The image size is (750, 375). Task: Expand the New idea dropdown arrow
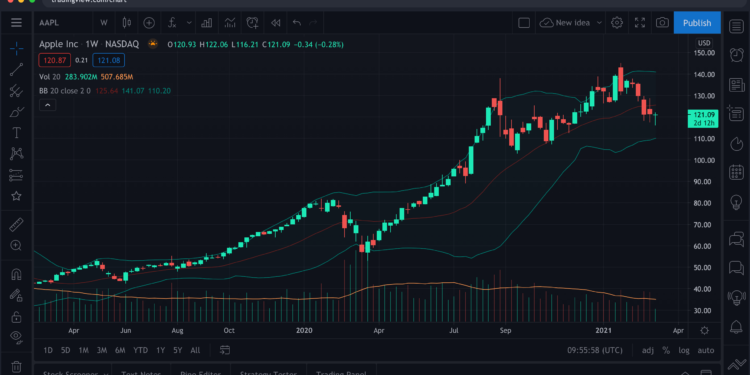(599, 22)
